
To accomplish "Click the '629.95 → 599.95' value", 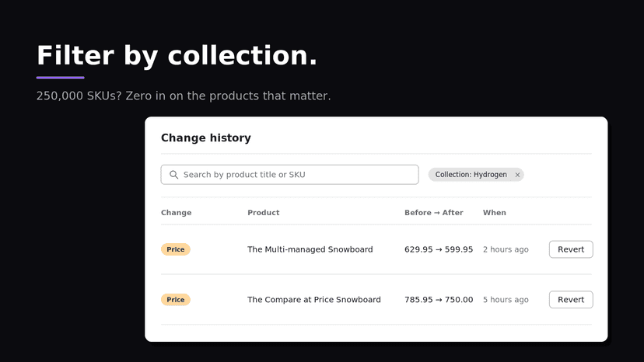I will coord(439,249).
